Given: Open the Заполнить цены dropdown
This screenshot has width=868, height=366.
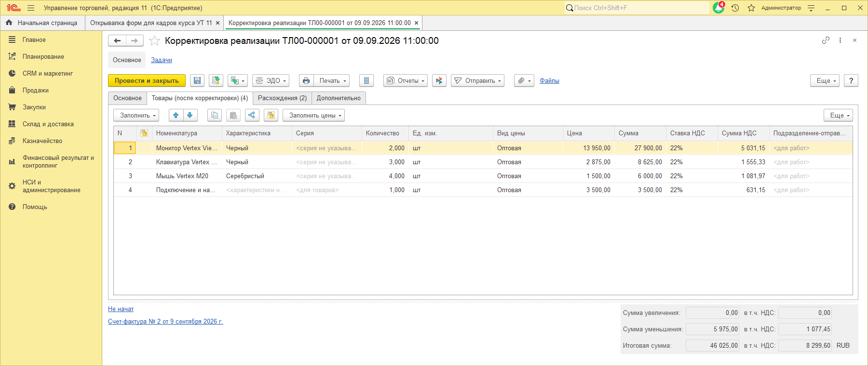Looking at the screenshot, I should tap(314, 116).
